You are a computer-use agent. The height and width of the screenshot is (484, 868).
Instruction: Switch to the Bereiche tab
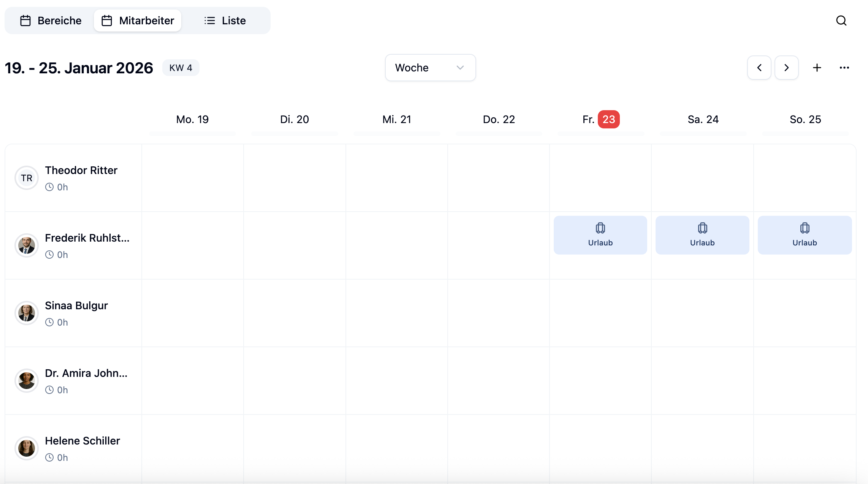coord(51,21)
